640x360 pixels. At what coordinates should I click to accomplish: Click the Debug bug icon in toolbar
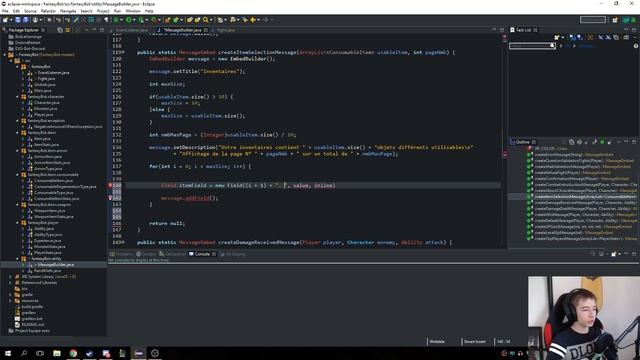tap(116, 20)
